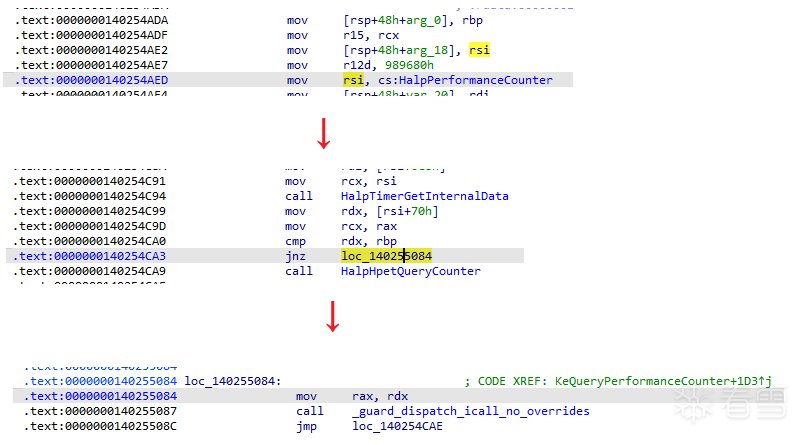Follow the HalpPerformanceCounter symbol reference

476,80
